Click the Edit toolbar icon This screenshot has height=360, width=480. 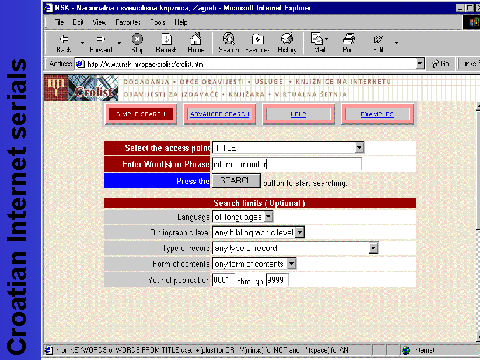pos(378,43)
